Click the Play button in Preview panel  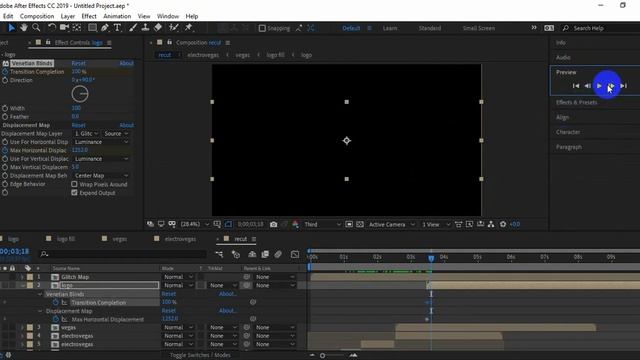pyautogui.click(x=599, y=86)
